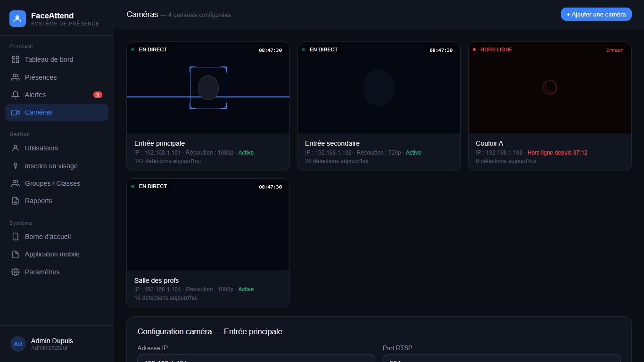Viewport: 644px width, 362px height.
Task: Click the '28 détections aujourd'hui' text
Action: pos(337,161)
